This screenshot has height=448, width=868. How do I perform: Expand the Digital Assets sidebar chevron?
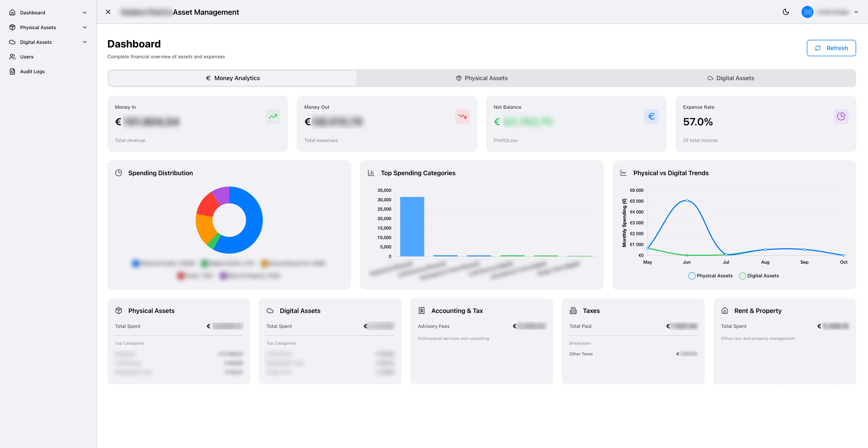(x=85, y=42)
